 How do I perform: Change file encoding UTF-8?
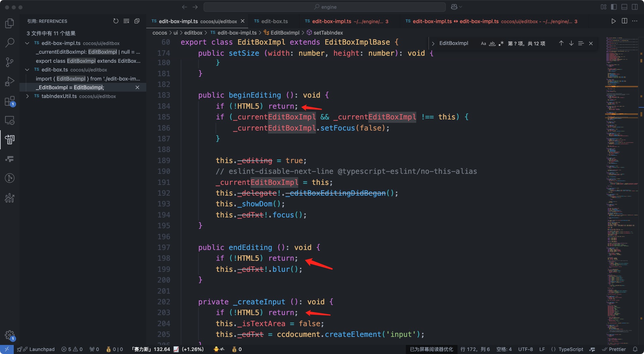[526, 349]
